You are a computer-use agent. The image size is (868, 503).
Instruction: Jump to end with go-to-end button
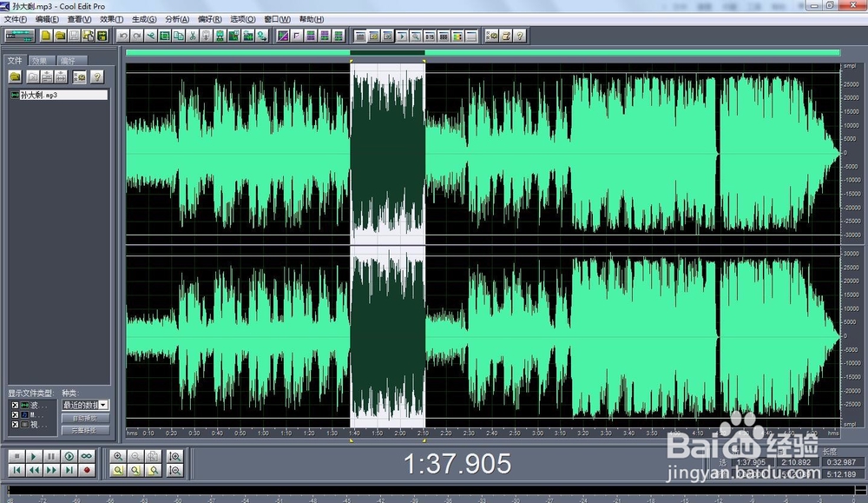69,470
